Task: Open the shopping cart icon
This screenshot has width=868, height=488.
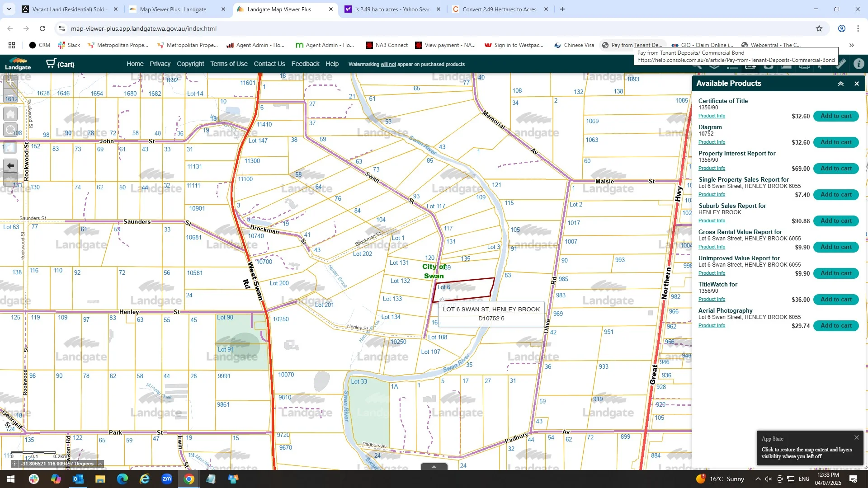Action: click(51, 64)
